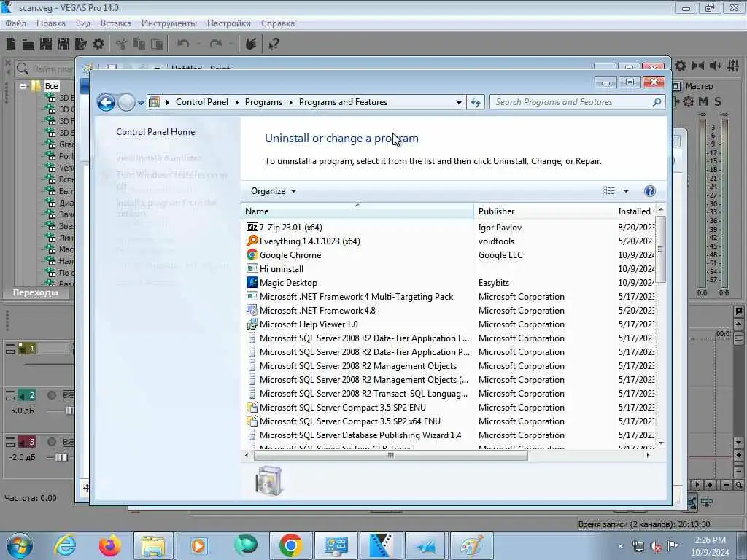Image resolution: width=747 pixels, height=560 pixels.
Task: Open Control Panel Home link
Action: (155, 132)
